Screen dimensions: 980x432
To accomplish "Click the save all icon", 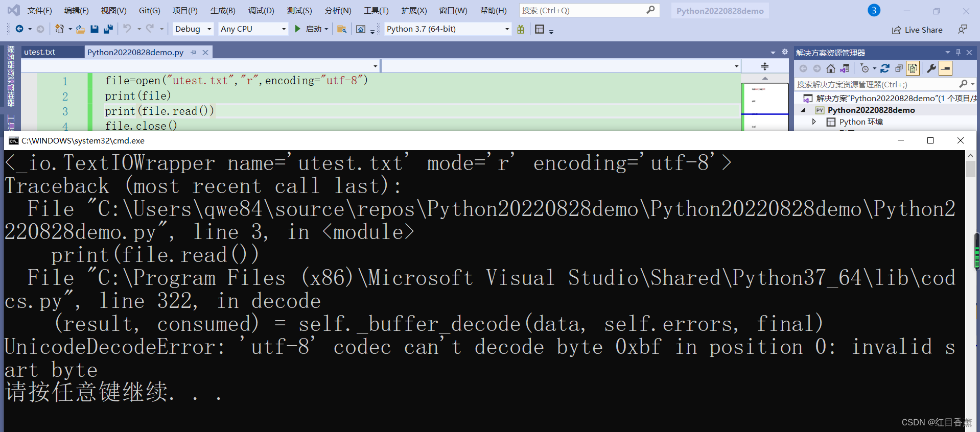I will click(x=108, y=29).
